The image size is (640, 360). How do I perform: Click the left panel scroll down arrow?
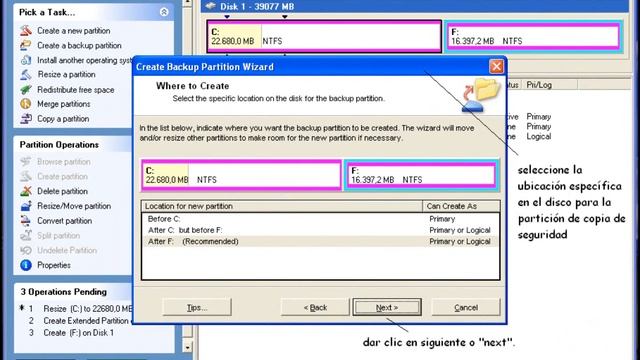point(187,347)
